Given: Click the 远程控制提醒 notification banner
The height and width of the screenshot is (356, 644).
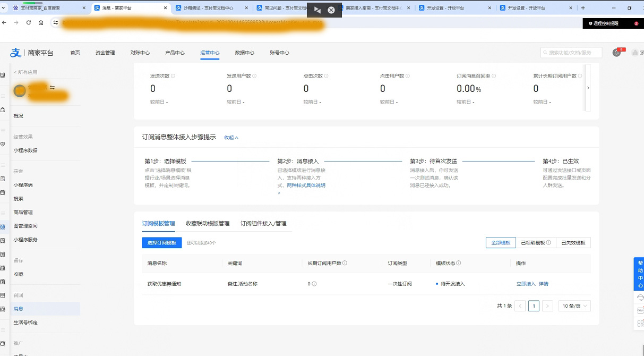Looking at the screenshot, I should coord(613,23).
